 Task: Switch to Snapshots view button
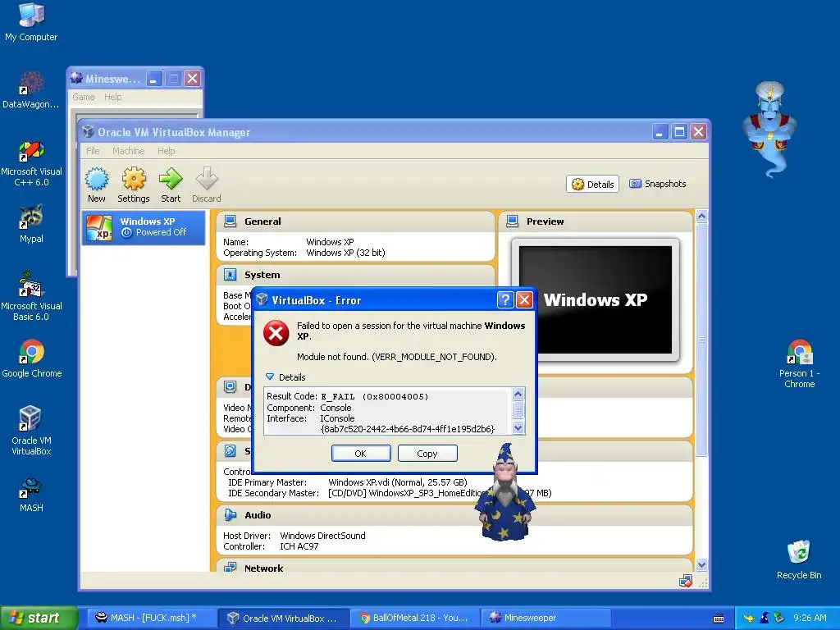pos(657,184)
